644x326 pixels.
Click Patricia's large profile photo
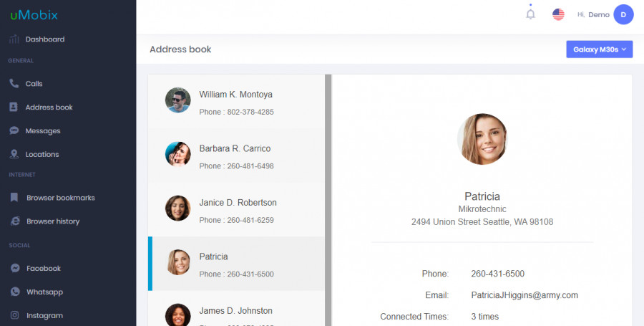tap(482, 139)
